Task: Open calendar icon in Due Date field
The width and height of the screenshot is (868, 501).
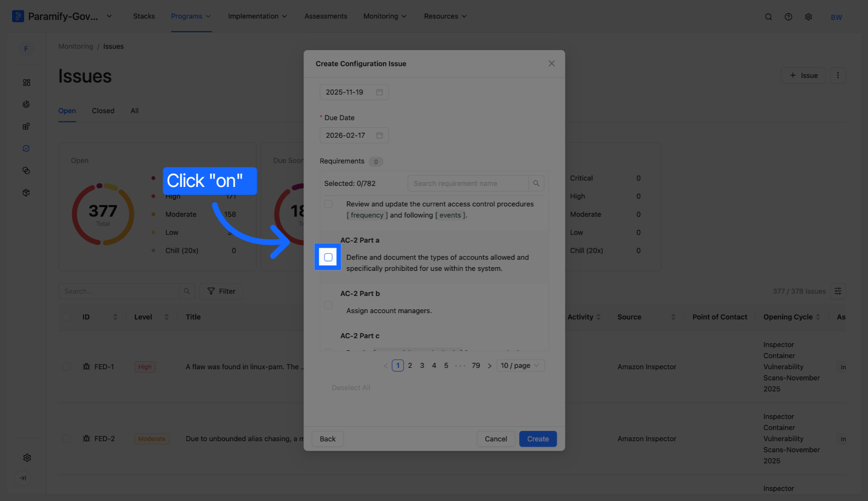Action: (x=380, y=135)
